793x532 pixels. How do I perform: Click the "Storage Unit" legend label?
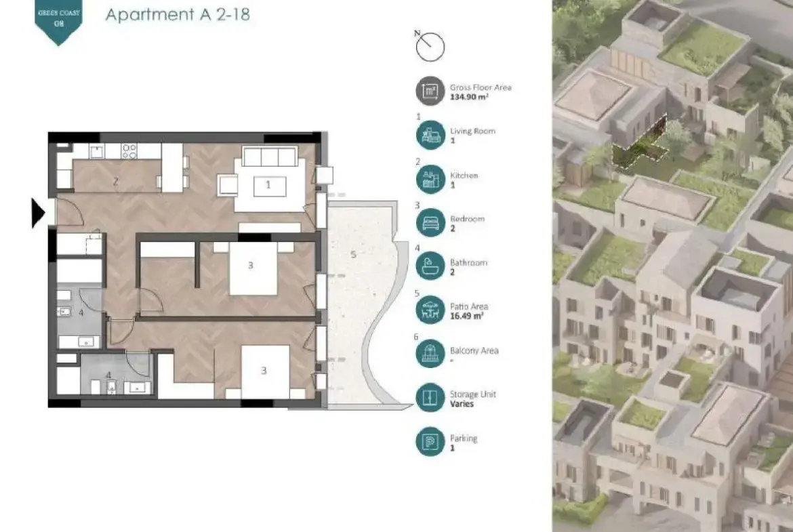473,394
